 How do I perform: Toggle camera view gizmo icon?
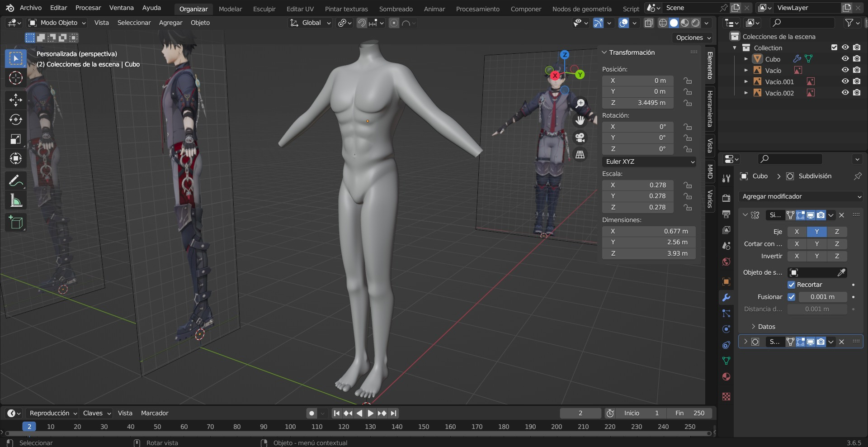tap(580, 138)
